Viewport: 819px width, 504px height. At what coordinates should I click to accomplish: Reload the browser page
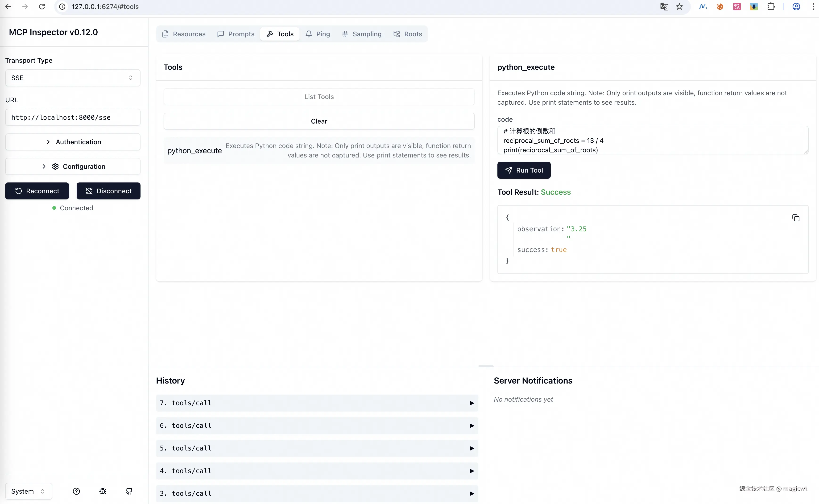click(42, 7)
